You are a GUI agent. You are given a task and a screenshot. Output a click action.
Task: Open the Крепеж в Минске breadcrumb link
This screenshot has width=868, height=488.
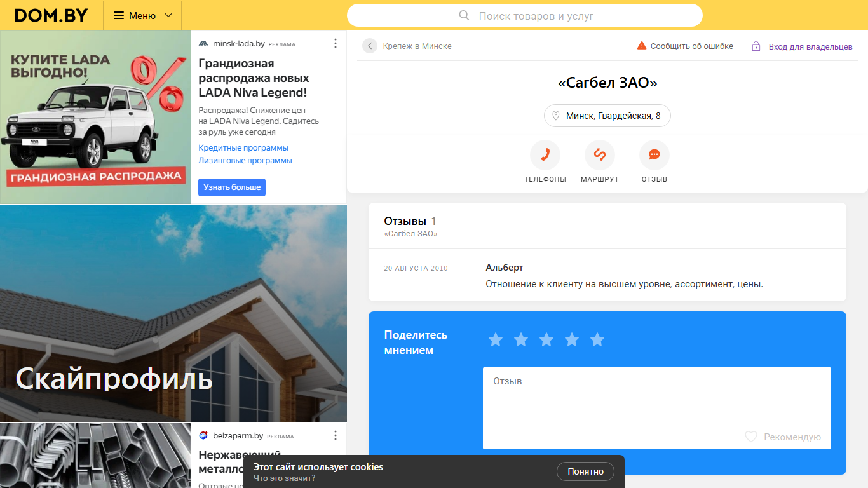417,46
